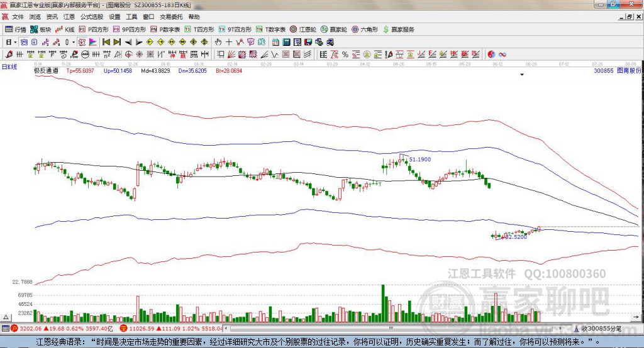
Task: Select the crosshair cursor icon
Action: click(229, 42)
